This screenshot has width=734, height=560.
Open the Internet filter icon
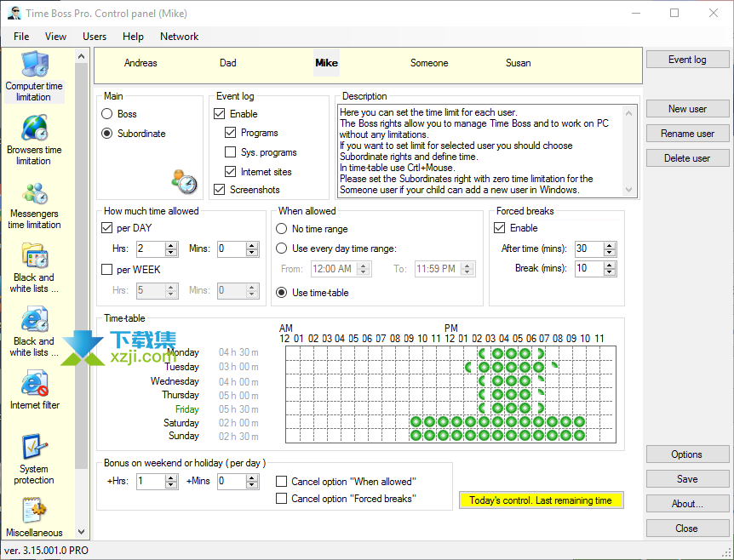(x=35, y=384)
